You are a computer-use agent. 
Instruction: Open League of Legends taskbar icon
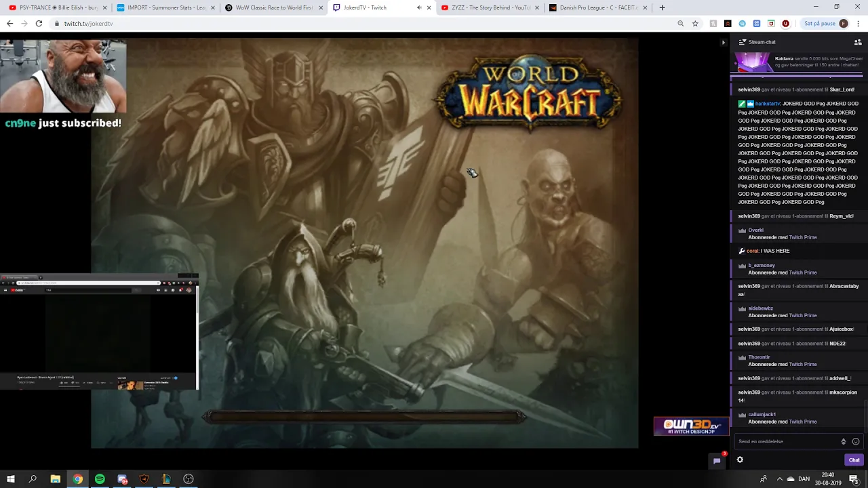(x=166, y=479)
